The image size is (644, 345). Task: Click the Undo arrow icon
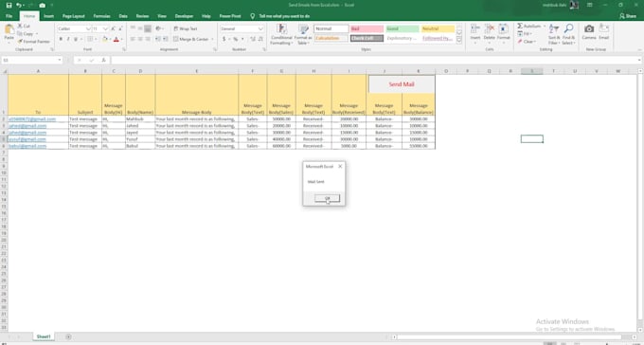tap(19, 6)
